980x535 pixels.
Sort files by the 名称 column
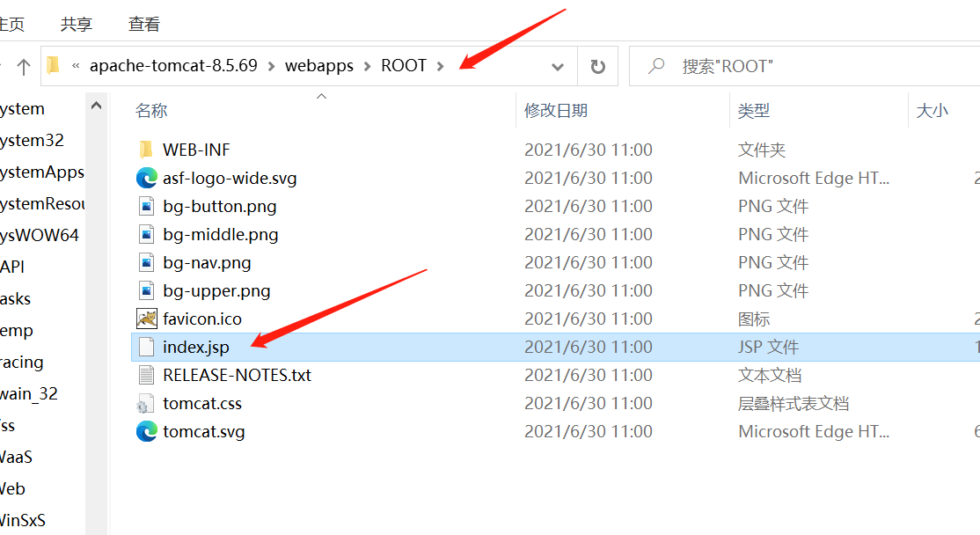151,111
